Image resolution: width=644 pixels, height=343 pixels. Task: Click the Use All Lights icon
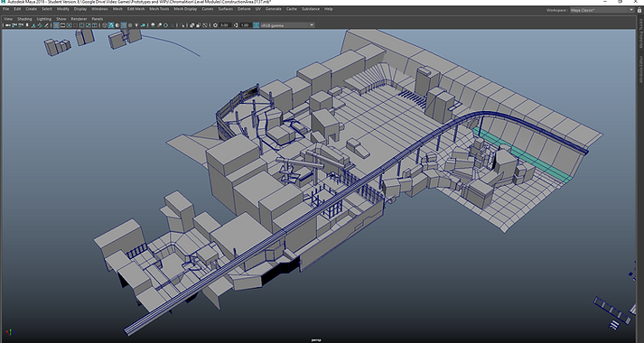[x=136, y=25]
